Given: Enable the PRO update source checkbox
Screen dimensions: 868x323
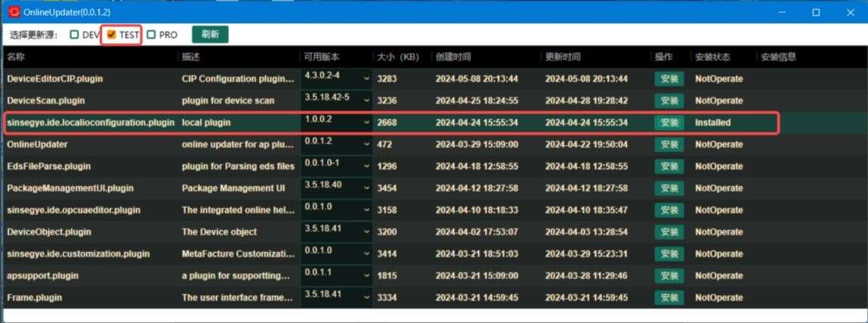Looking at the screenshot, I should click(x=151, y=35).
